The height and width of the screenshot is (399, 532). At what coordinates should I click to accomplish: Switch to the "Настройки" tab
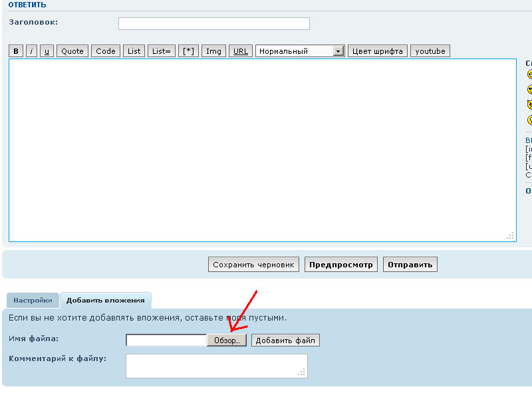[x=33, y=301]
